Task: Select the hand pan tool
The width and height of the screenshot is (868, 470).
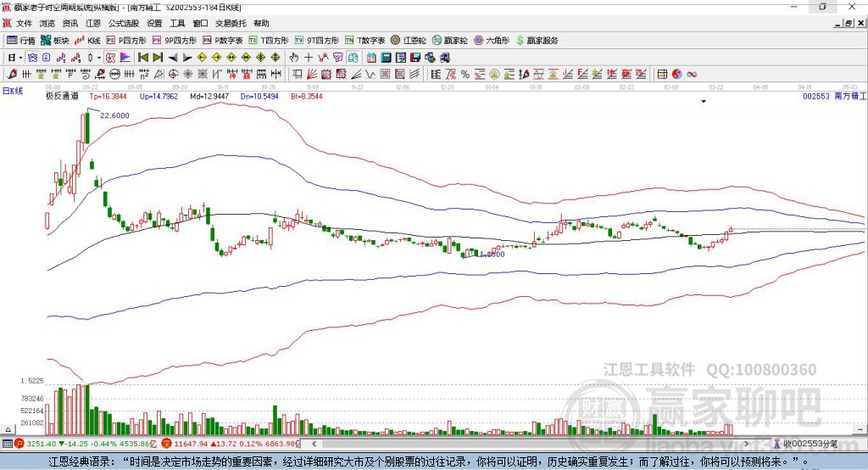Action: coord(293,57)
